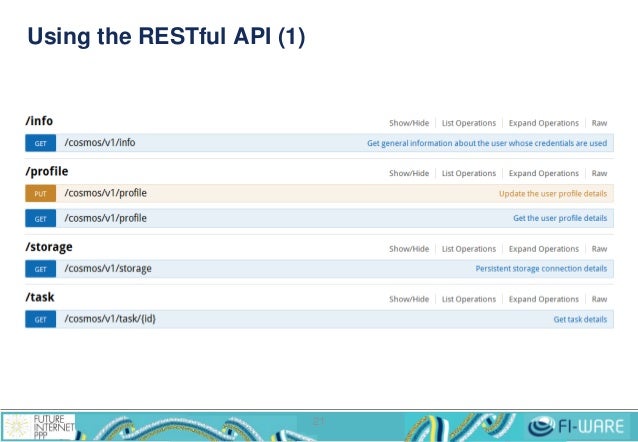This screenshot has width=638, height=442.
Task: Select List Operations in the /profile row
Action: [469, 173]
